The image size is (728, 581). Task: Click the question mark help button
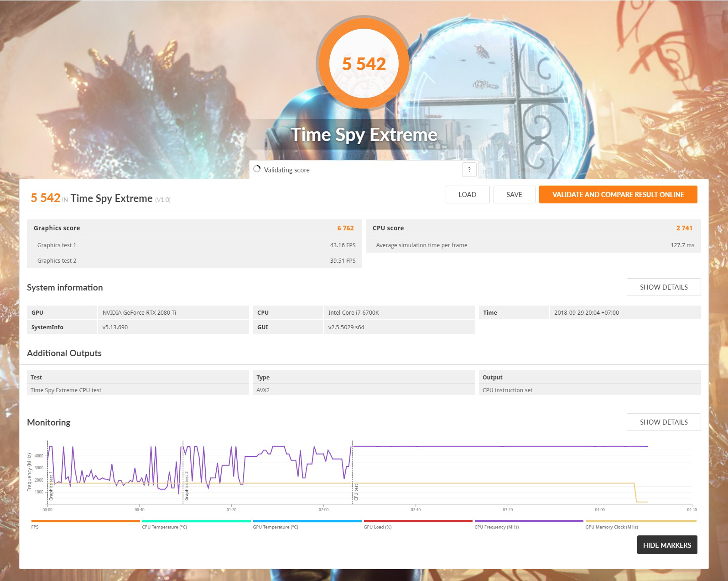tap(469, 170)
